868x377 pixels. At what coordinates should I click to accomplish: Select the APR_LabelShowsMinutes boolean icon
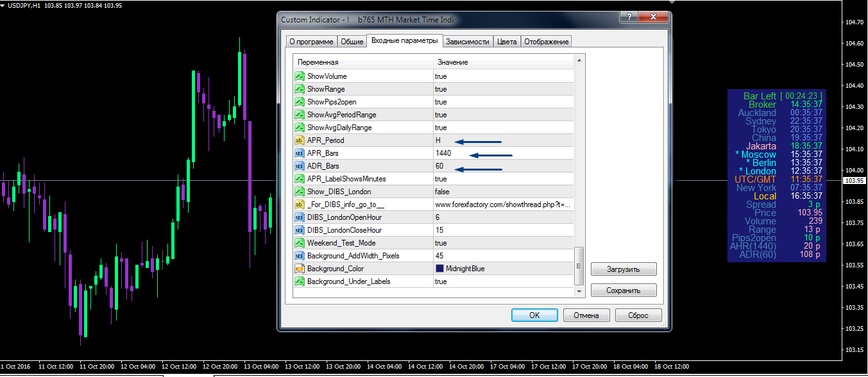300,179
